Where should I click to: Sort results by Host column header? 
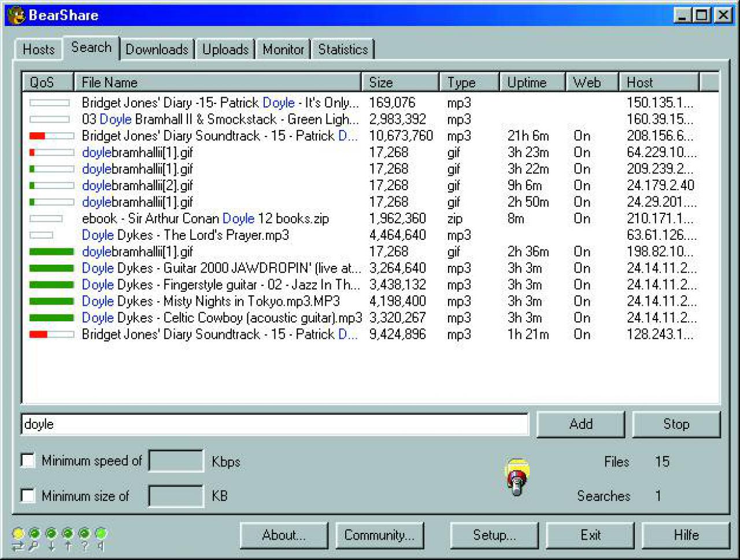point(659,83)
